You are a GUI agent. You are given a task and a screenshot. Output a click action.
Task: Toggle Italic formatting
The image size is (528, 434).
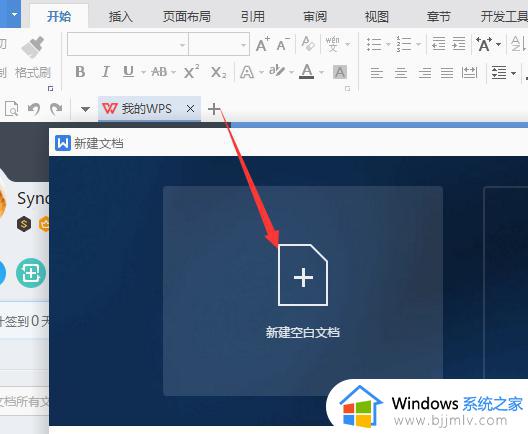pyautogui.click(x=105, y=72)
